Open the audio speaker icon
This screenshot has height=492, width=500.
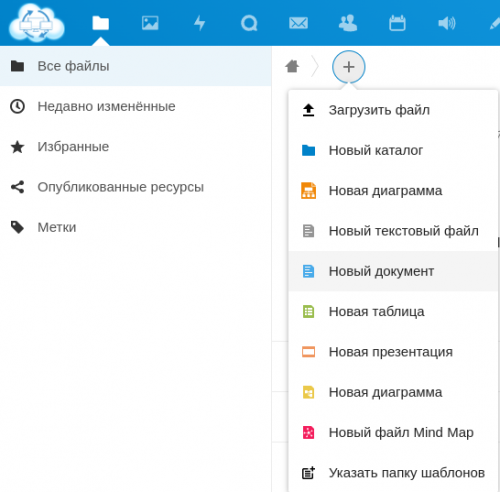447,23
